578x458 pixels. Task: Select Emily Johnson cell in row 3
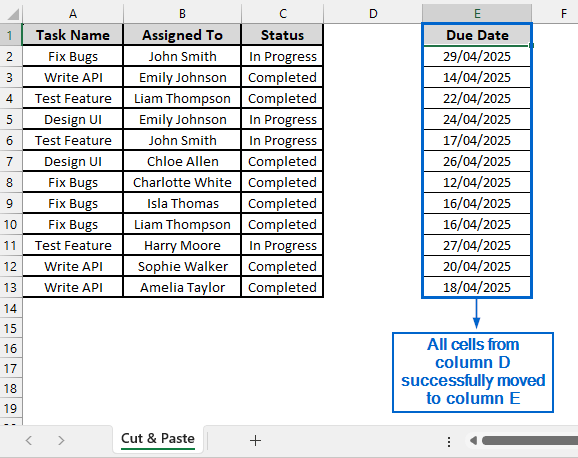tap(182, 77)
